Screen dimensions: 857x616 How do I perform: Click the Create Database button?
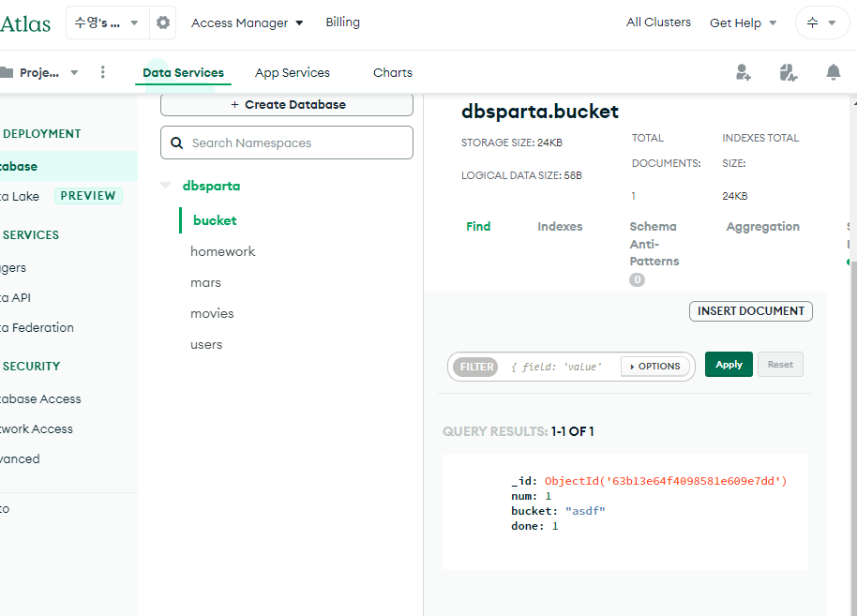click(287, 104)
